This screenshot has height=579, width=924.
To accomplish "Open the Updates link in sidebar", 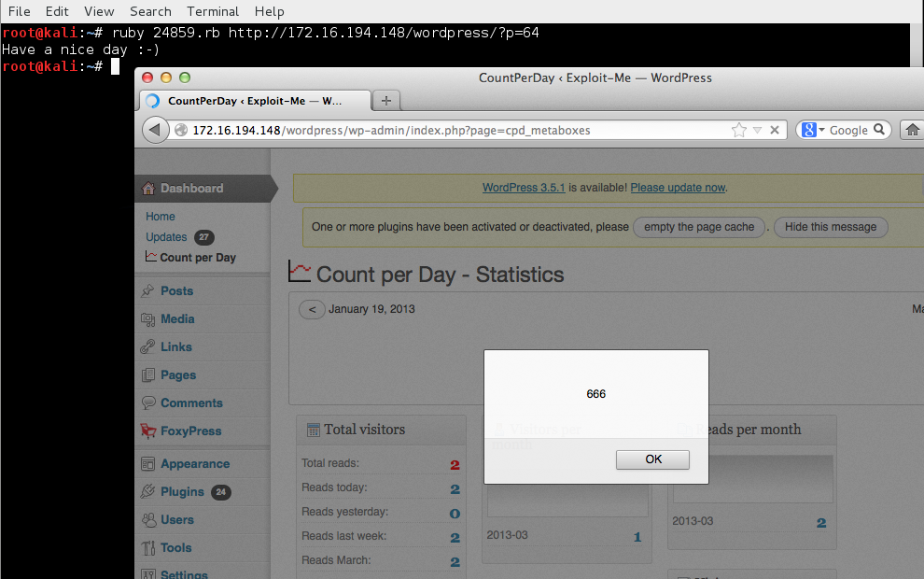I will pos(166,237).
